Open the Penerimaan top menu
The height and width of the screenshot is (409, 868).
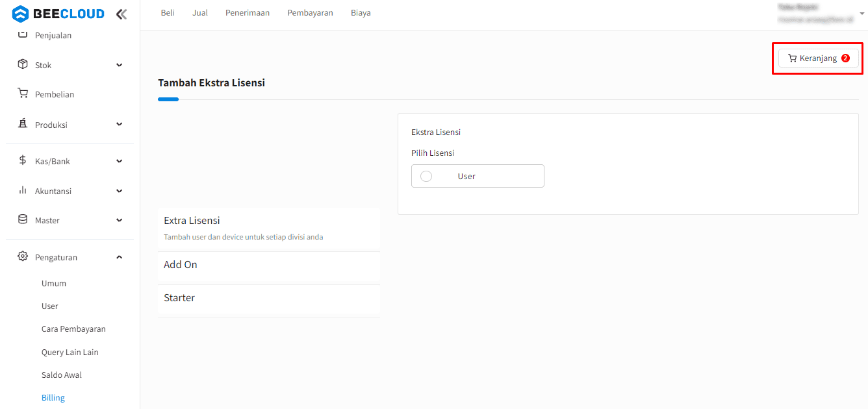(248, 13)
